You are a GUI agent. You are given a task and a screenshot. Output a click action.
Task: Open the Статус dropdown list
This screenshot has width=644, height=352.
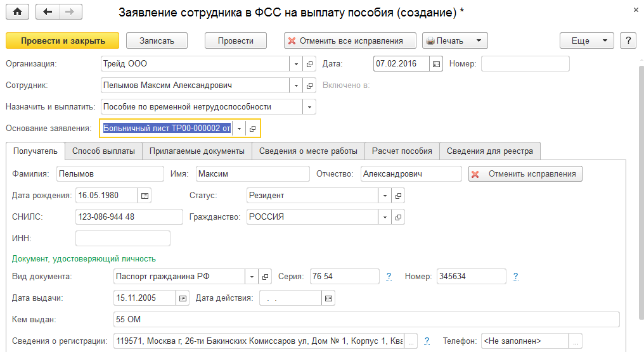[385, 196]
